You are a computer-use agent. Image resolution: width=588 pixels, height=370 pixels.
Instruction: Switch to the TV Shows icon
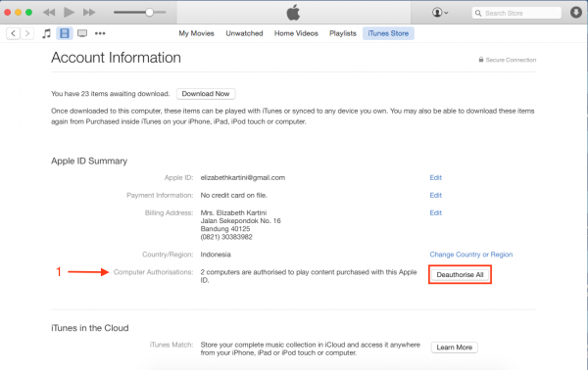pyautogui.click(x=82, y=33)
